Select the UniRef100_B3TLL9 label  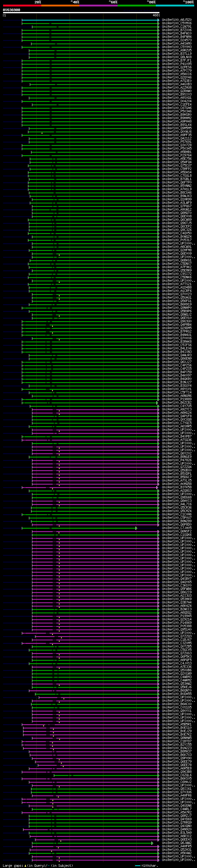tap(176, 54)
